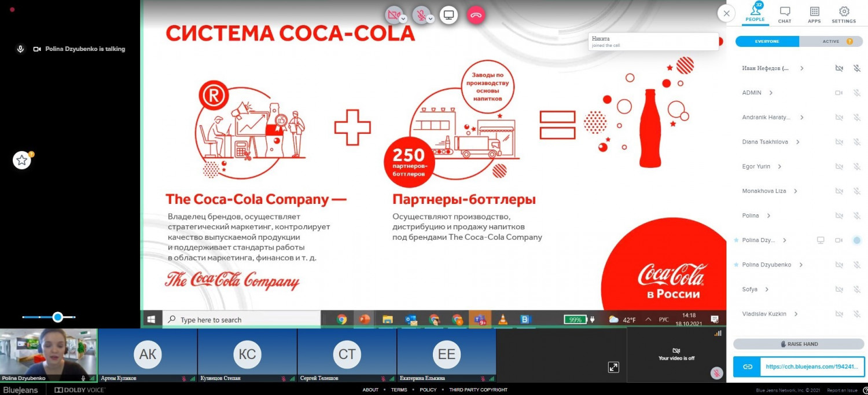Open File Explorer in shared taskbar
The width and height of the screenshot is (868, 395).
pyautogui.click(x=387, y=319)
